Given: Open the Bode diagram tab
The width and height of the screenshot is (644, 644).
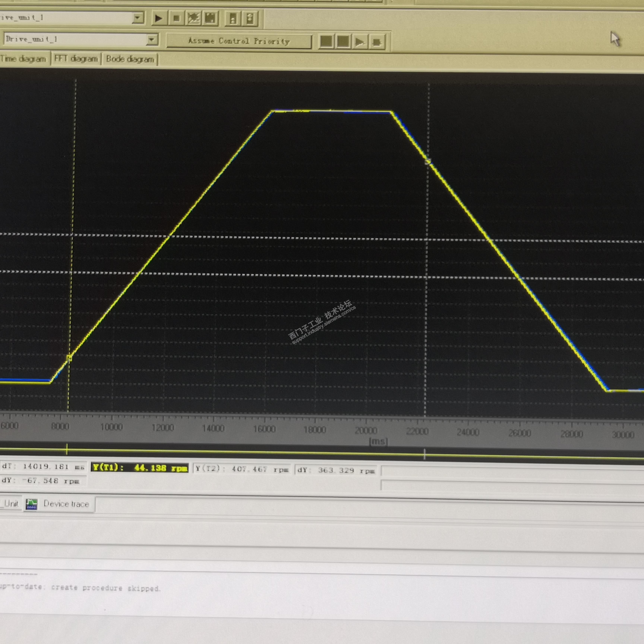Looking at the screenshot, I should [x=130, y=59].
